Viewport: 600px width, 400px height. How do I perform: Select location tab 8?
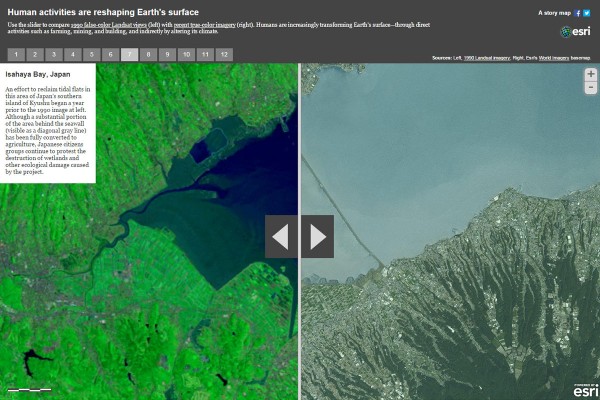point(148,54)
